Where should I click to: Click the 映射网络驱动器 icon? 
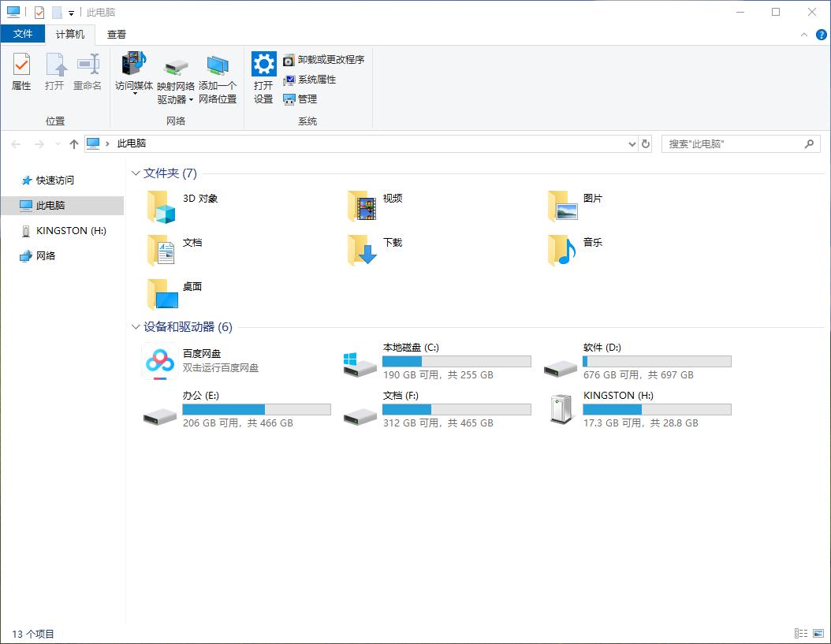pyautogui.click(x=175, y=76)
